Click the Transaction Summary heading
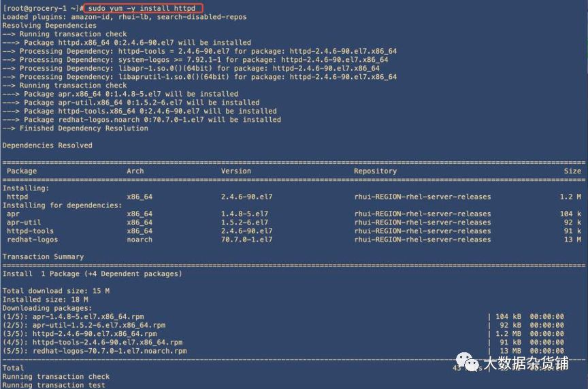This screenshot has height=389, width=588. pos(43,256)
